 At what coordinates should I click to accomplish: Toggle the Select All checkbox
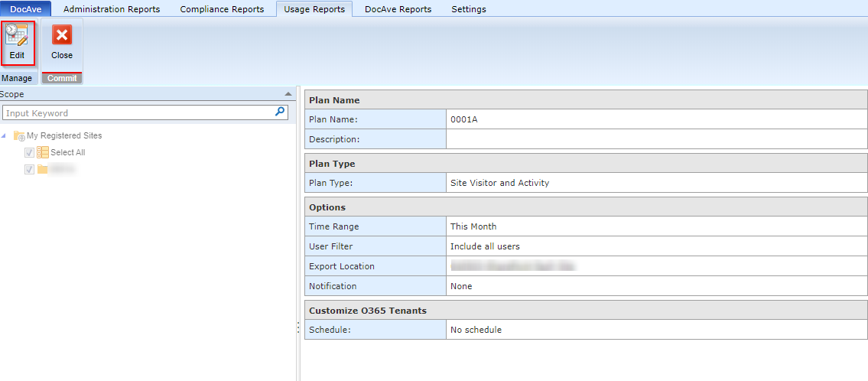click(29, 153)
